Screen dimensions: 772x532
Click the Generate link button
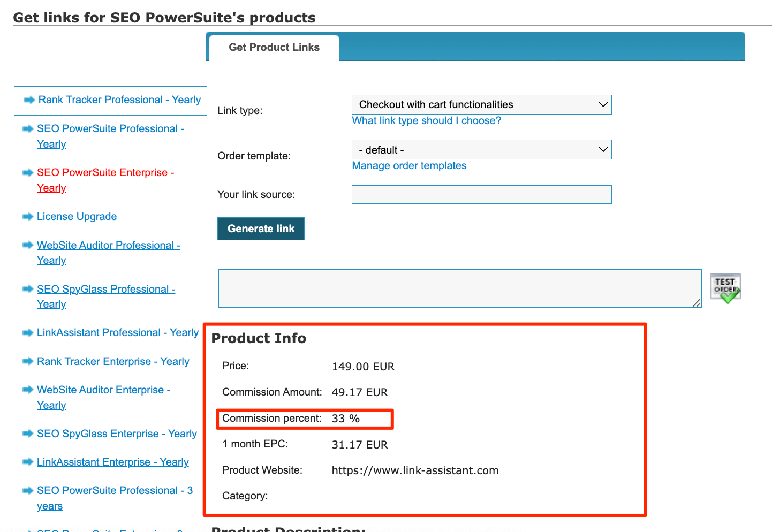(x=261, y=229)
